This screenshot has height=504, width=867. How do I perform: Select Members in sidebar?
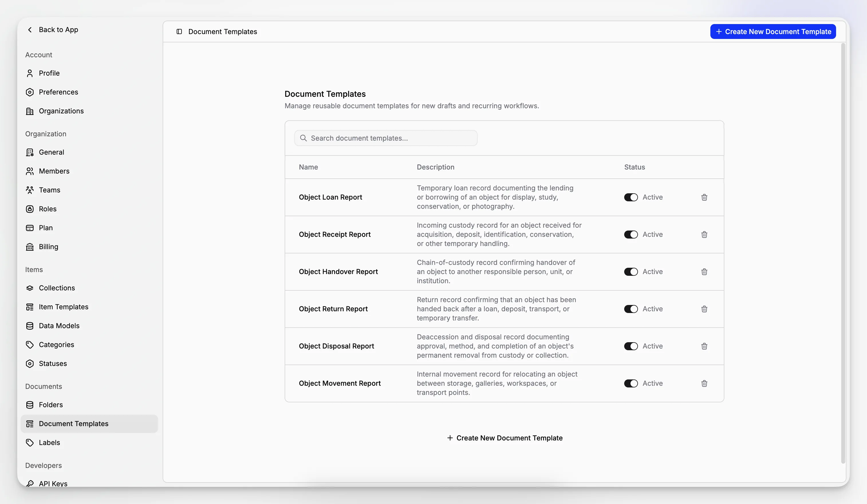coord(89,171)
